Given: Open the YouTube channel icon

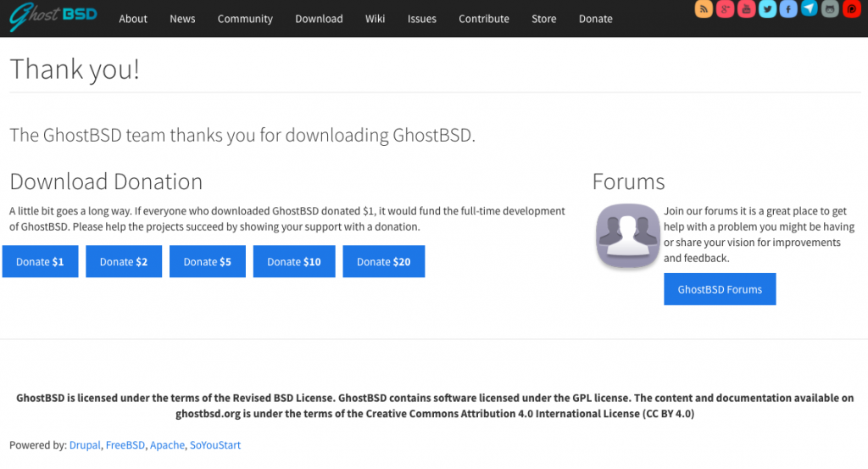Looking at the screenshot, I should 746,8.
